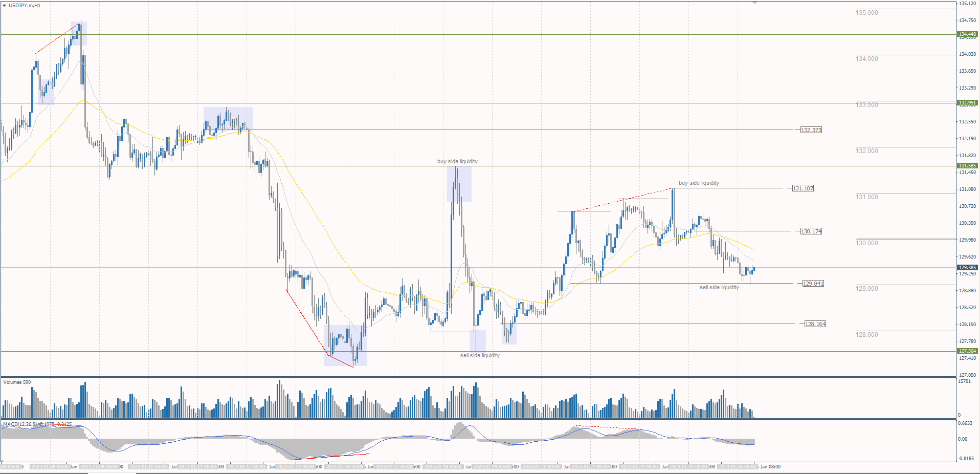Click the MACD(12,26,9) indicator label
980x474 pixels.
tap(20, 424)
